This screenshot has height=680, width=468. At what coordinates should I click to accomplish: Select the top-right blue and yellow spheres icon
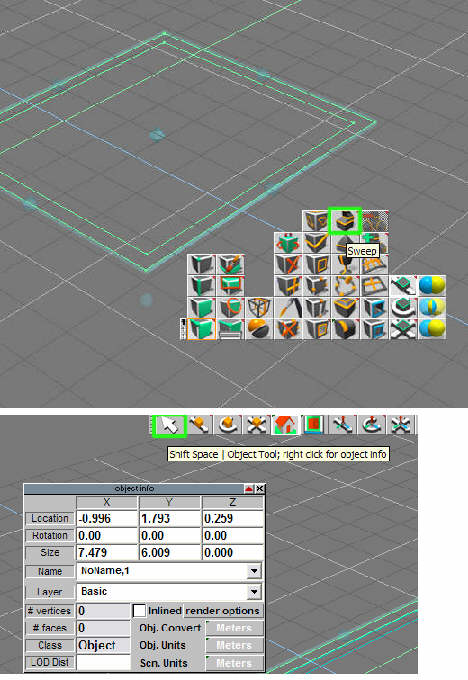(432, 286)
